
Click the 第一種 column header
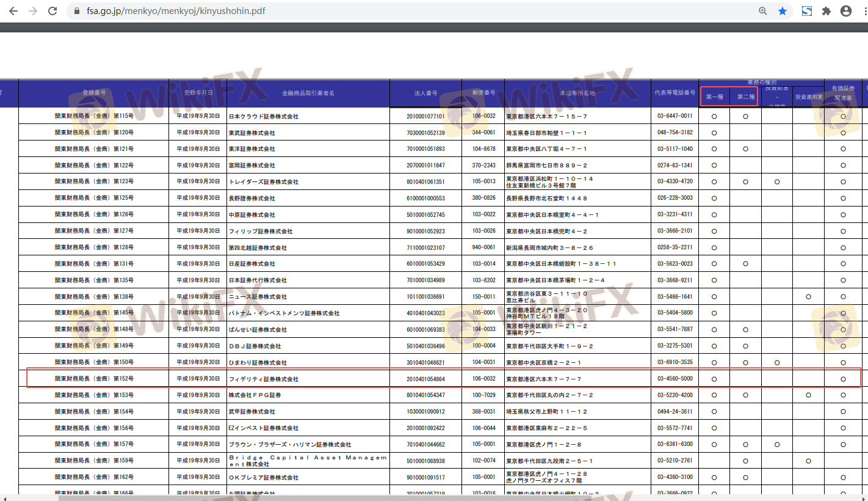point(714,97)
